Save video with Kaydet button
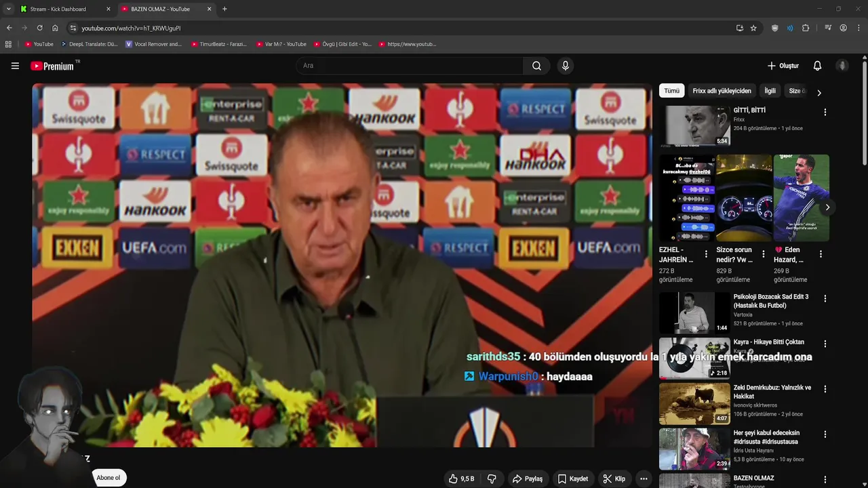868x488 pixels. [573, 479]
